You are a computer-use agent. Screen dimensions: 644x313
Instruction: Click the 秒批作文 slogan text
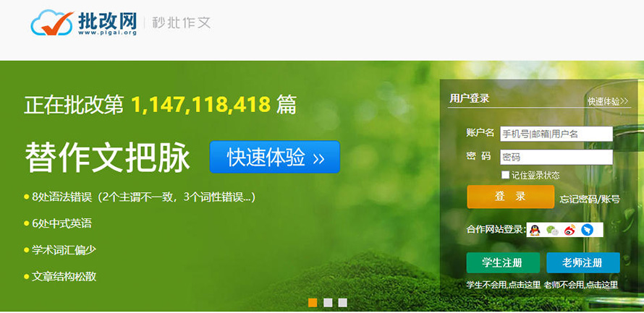(181, 22)
